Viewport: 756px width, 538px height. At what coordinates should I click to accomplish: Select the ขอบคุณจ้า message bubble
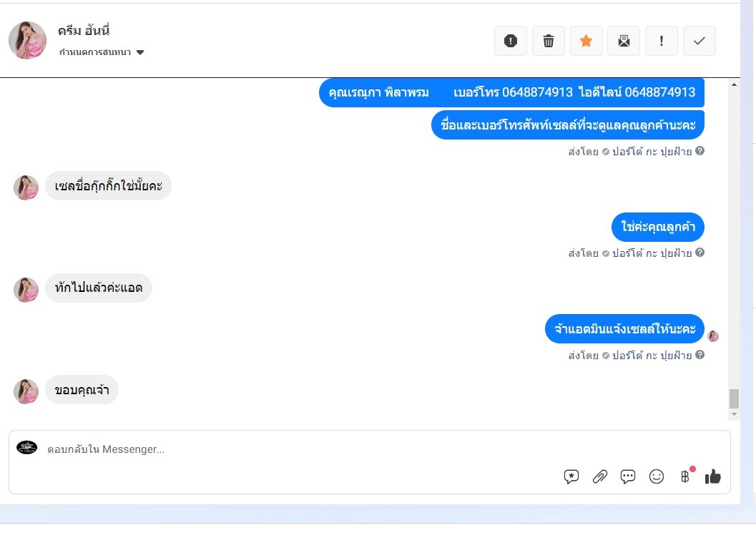pos(82,389)
